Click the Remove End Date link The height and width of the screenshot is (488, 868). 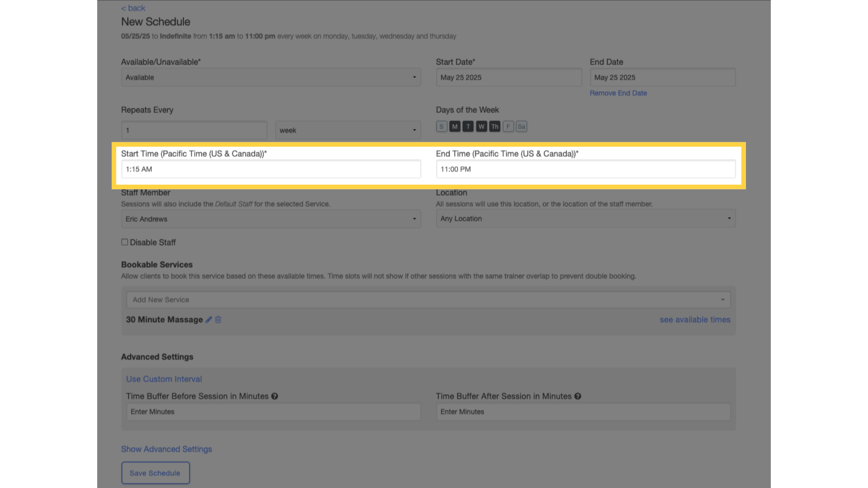(618, 93)
